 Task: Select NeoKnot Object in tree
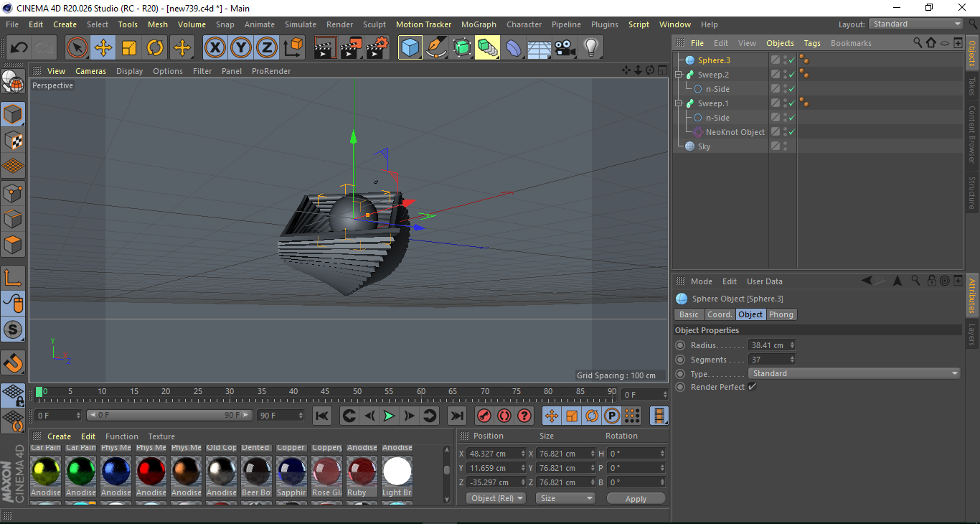735,132
